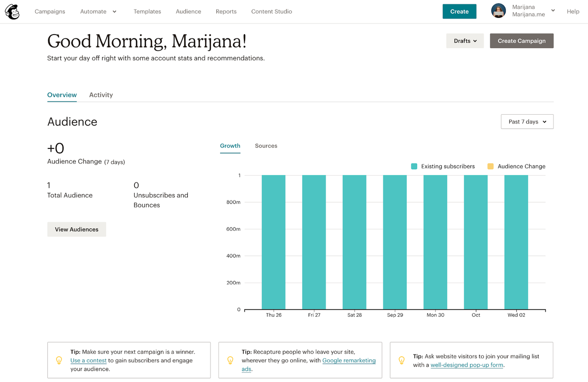Image resolution: width=588 pixels, height=382 pixels.
Task: Toggle Existing subscribers legend swatch
Action: point(414,166)
